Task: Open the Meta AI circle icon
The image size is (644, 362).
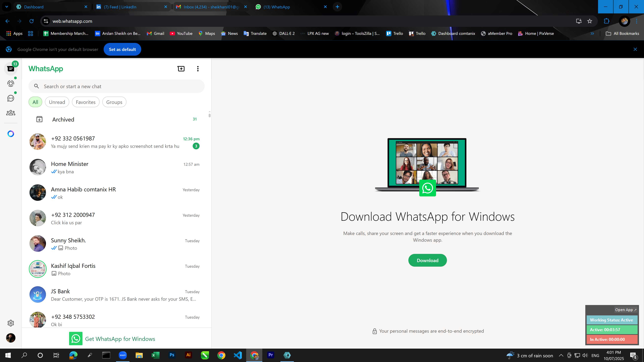Action: [11, 134]
